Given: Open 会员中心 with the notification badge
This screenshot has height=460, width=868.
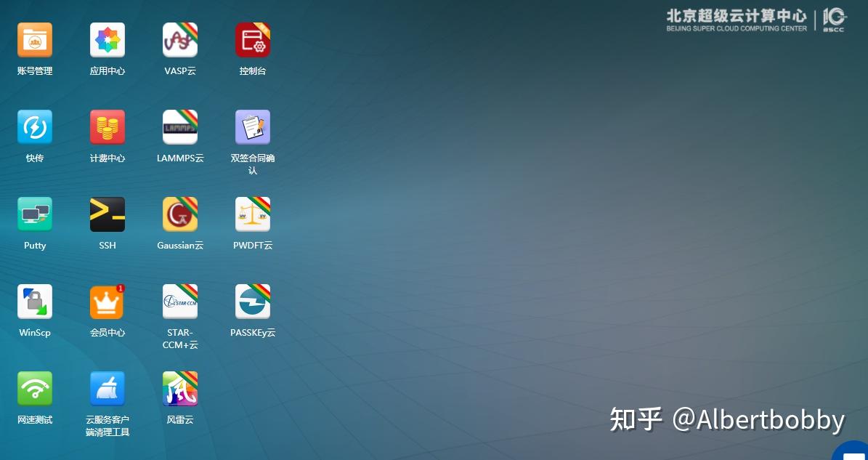Looking at the screenshot, I should click(107, 301).
